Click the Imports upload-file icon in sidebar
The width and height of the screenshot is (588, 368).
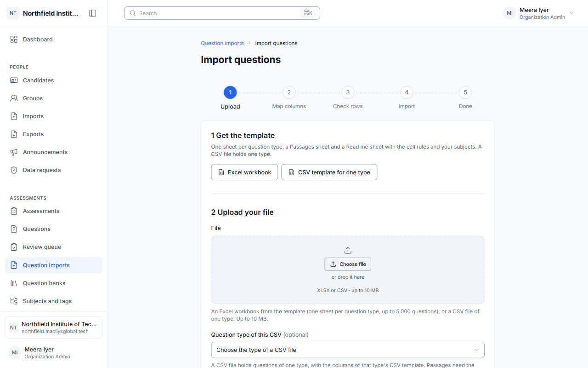click(14, 116)
